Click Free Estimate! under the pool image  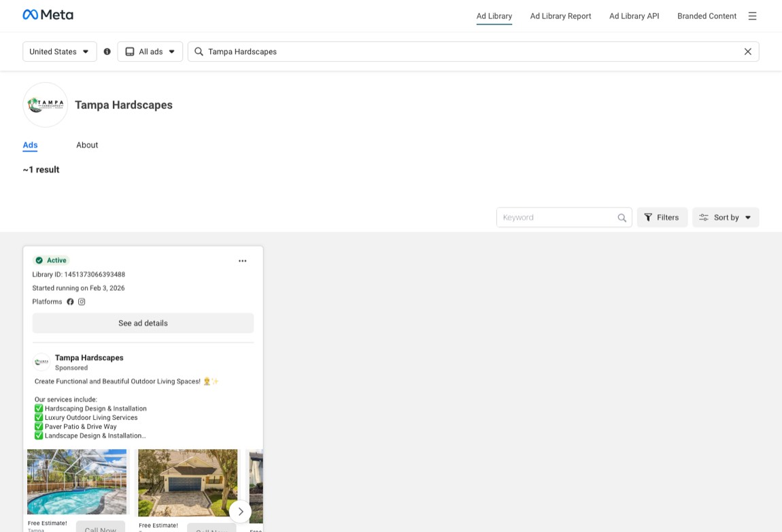48,523
